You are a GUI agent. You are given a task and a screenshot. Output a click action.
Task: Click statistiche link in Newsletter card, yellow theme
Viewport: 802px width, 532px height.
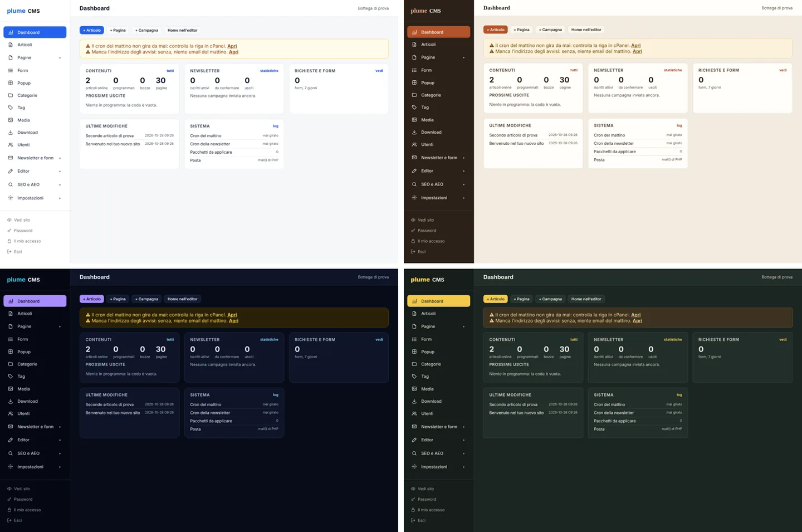(673, 339)
